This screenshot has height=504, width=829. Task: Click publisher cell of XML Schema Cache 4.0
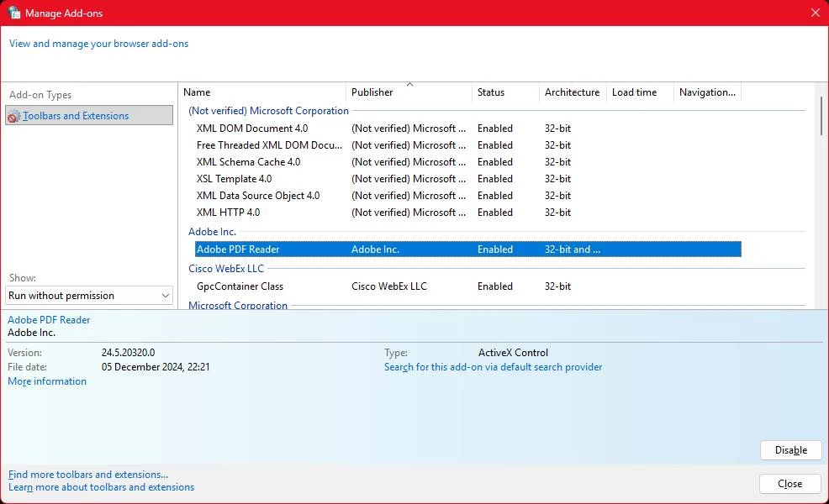pyautogui.click(x=409, y=162)
